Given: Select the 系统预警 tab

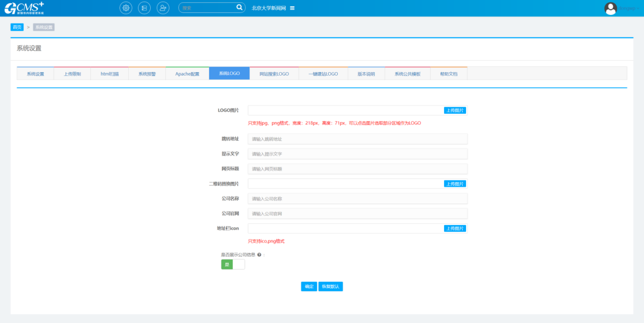Looking at the screenshot, I should click(147, 74).
